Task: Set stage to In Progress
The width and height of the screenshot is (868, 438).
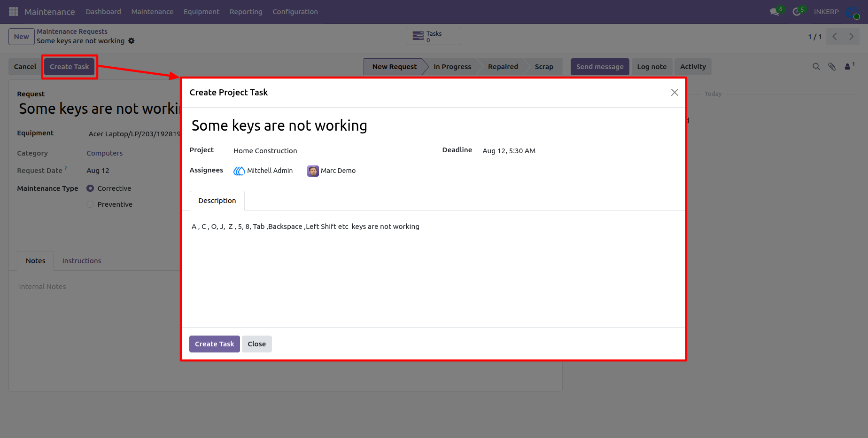Action: [x=452, y=67]
